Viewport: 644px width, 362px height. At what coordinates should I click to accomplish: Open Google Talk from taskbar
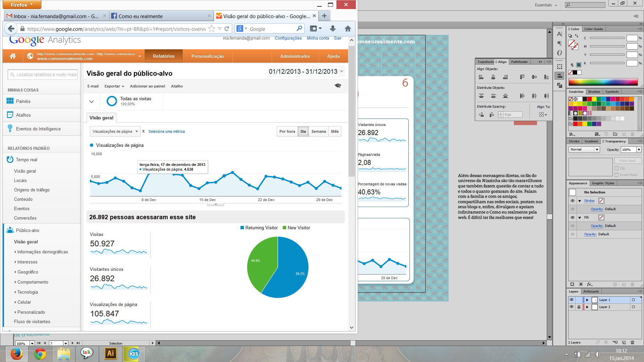tap(87, 353)
